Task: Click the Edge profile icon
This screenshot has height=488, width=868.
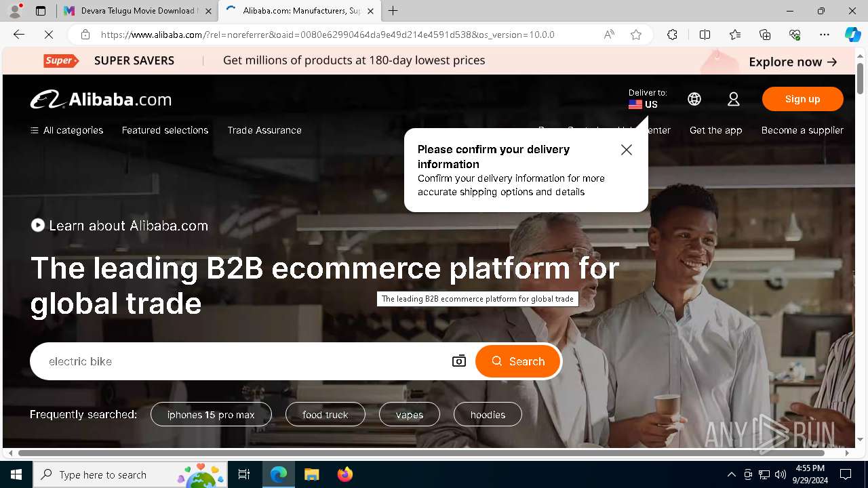Action: [x=15, y=11]
